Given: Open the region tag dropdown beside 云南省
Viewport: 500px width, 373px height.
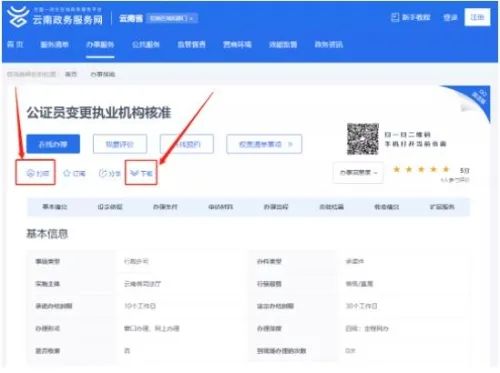Looking at the screenshot, I should coord(172,18).
